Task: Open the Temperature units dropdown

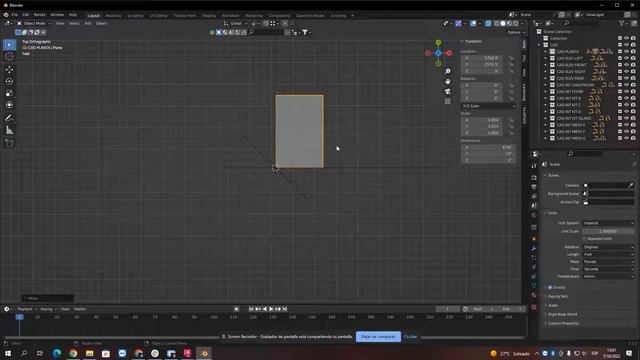Action: click(x=608, y=276)
